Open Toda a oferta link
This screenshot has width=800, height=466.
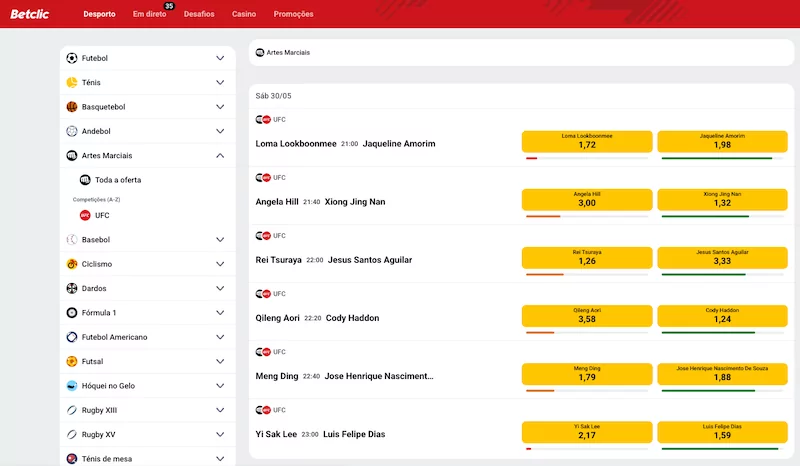pyautogui.click(x=118, y=180)
